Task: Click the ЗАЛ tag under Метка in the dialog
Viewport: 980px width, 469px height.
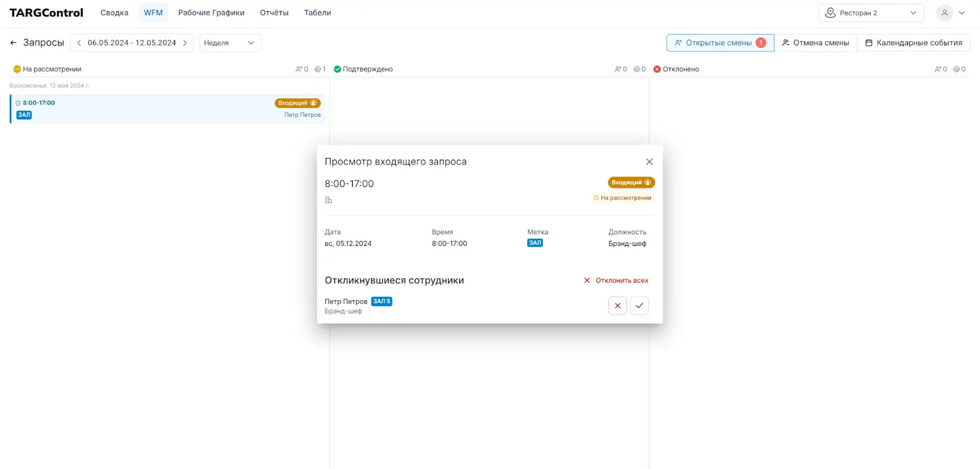Action: pyautogui.click(x=535, y=243)
